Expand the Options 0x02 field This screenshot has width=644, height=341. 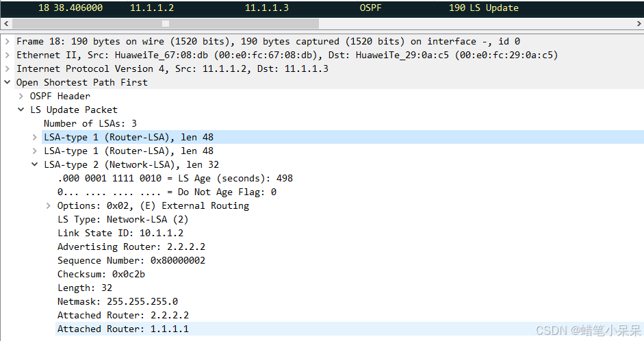click(x=48, y=206)
